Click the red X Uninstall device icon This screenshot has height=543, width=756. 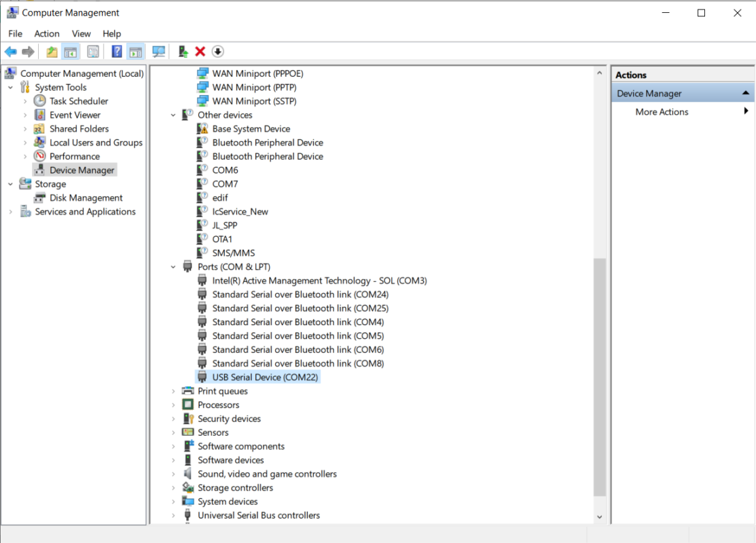tap(200, 52)
